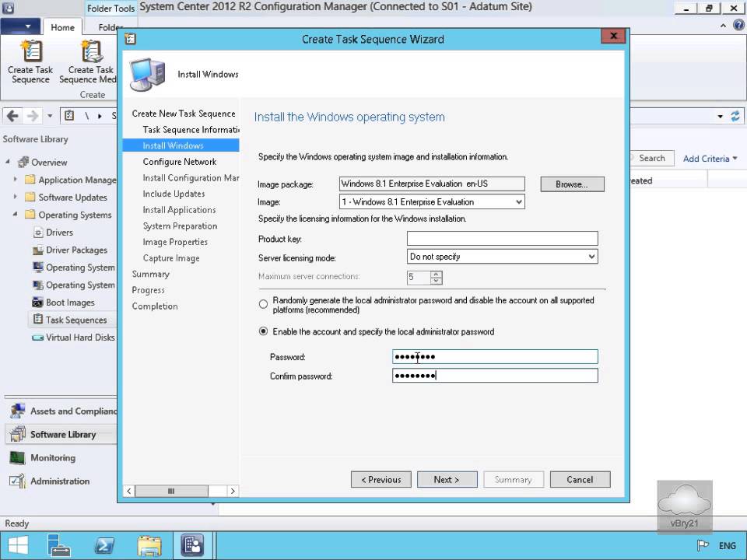Switch to the Home ribbon tab
This screenshot has width=747, height=560.
[x=62, y=28]
